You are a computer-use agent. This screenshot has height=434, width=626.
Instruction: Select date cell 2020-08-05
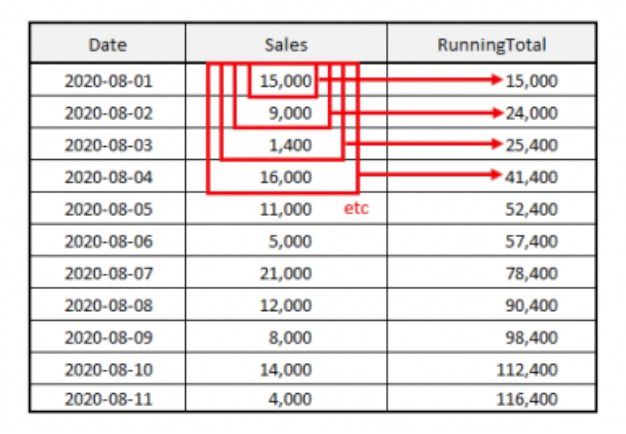point(107,210)
